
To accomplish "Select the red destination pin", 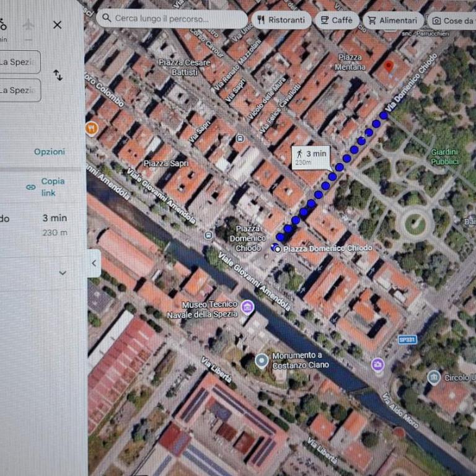I will tap(389, 66).
